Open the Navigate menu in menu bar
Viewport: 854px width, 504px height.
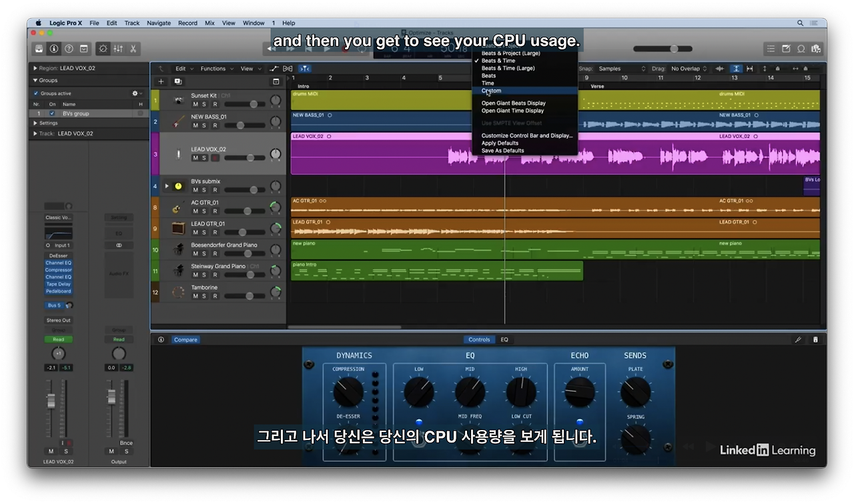coord(159,23)
